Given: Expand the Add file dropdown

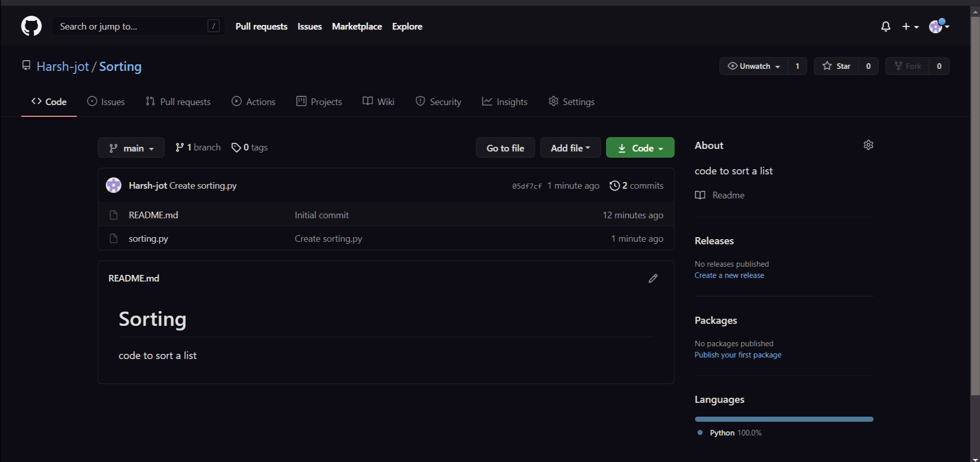Looking at the screenshot, I should pyautogui.click(x=570, y=148).
